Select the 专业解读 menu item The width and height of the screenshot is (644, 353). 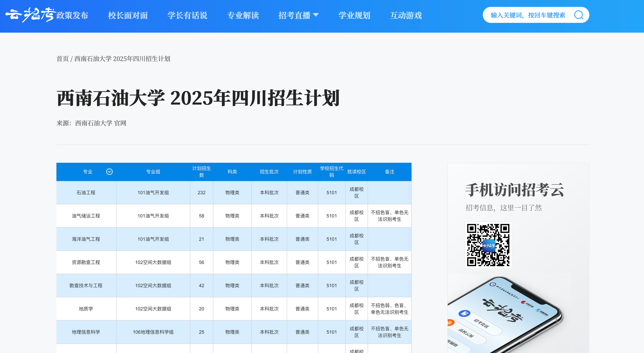[x=243, y=16]
